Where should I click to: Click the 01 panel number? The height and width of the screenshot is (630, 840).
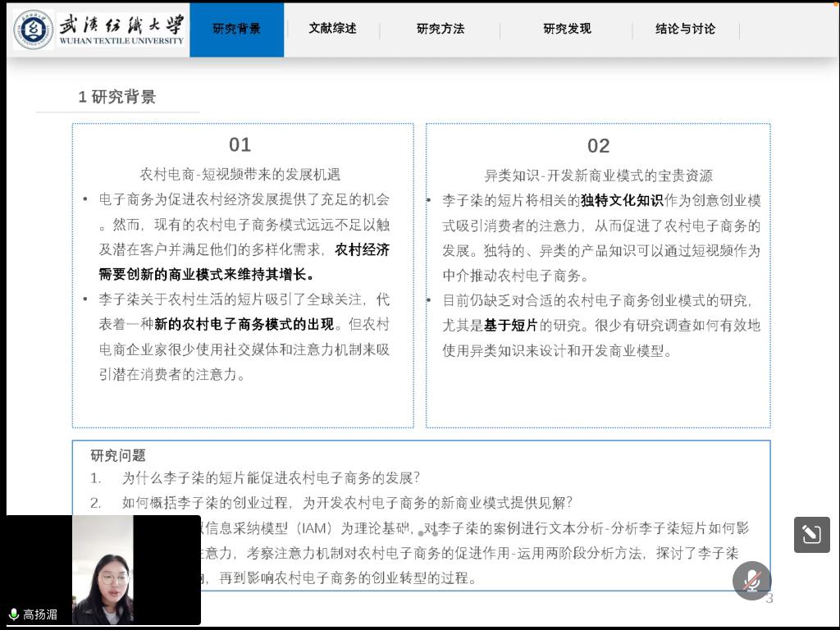pyautogui.click(x=240, y=145)
